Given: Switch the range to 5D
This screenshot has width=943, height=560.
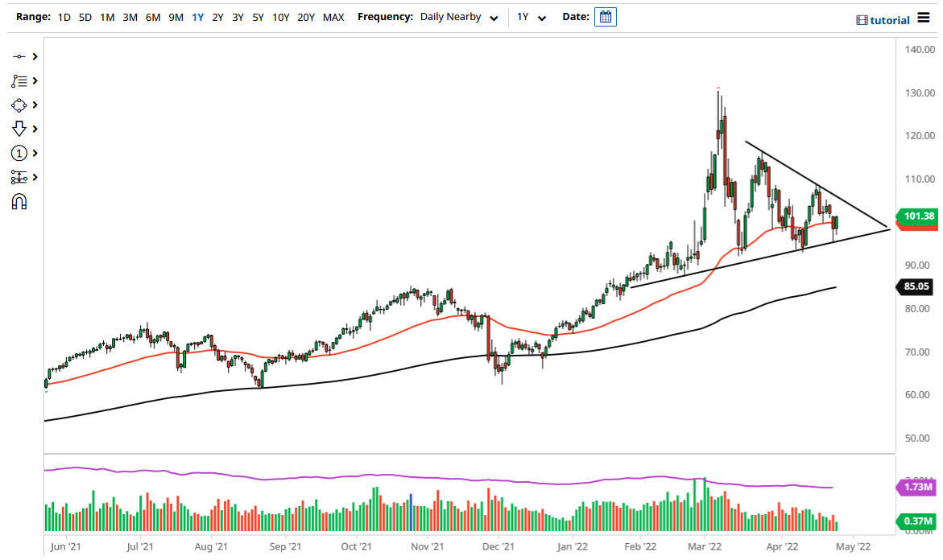Looking at the screenshot, I should tap(85, 16).
